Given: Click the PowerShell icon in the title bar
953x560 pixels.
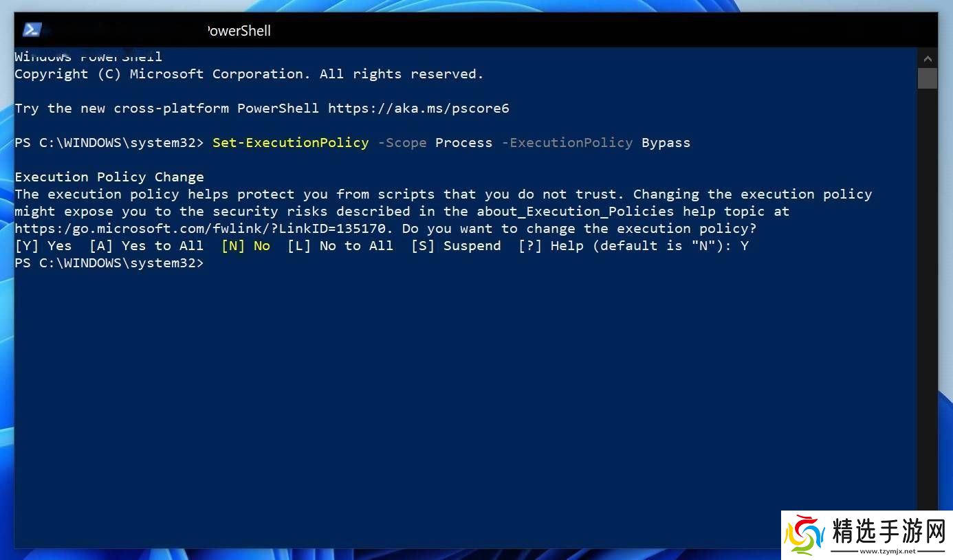Looking at the screenshot, I should [x=32, y=30].
